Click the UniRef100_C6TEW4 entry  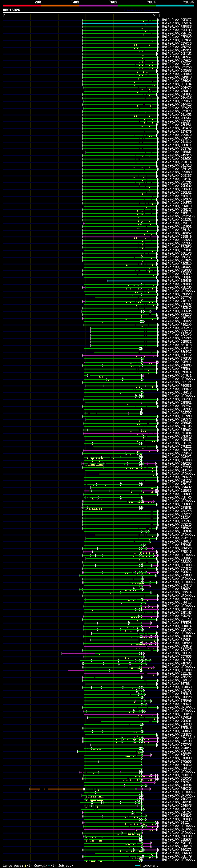click(177, 84)
